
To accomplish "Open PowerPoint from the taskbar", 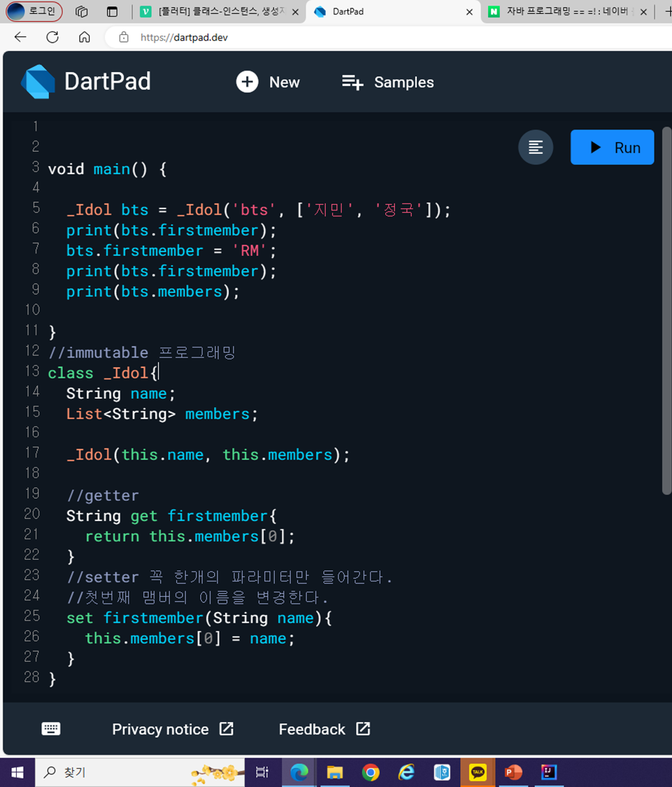I will tap(513, 772).
